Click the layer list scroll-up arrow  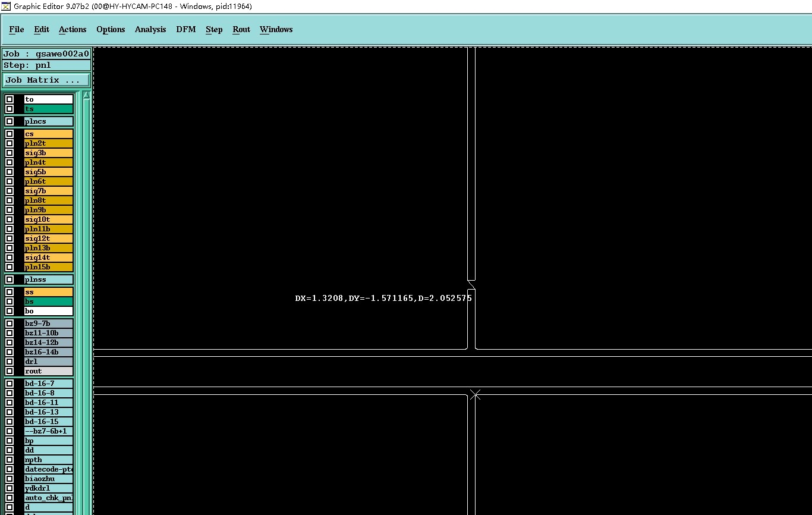coord(86,95)
